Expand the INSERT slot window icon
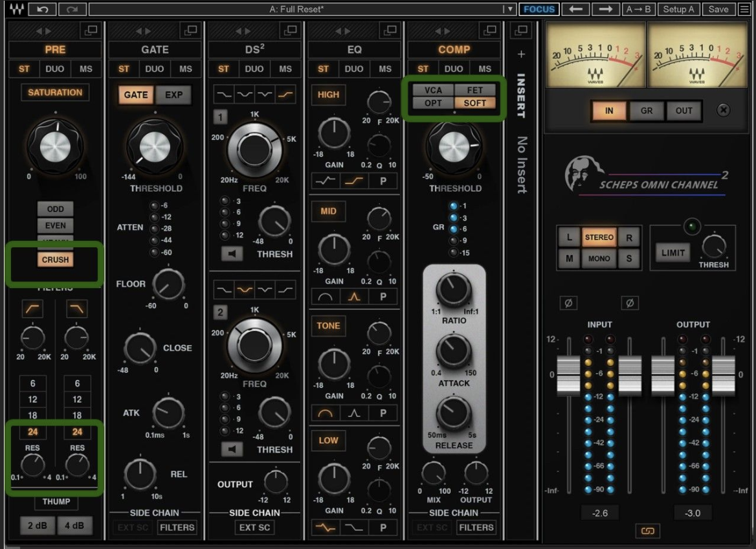The width and height of the screenshot is (756, 549). click(x=521, y=30)
